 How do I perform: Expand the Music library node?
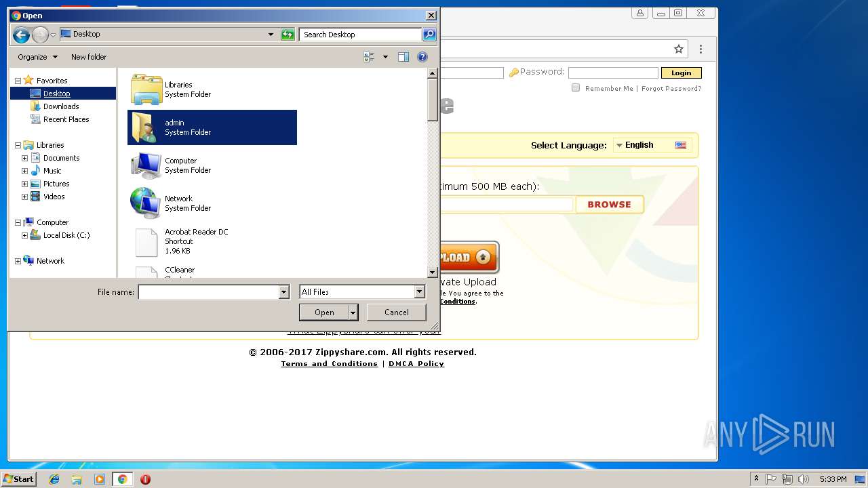tap(24, 171)
